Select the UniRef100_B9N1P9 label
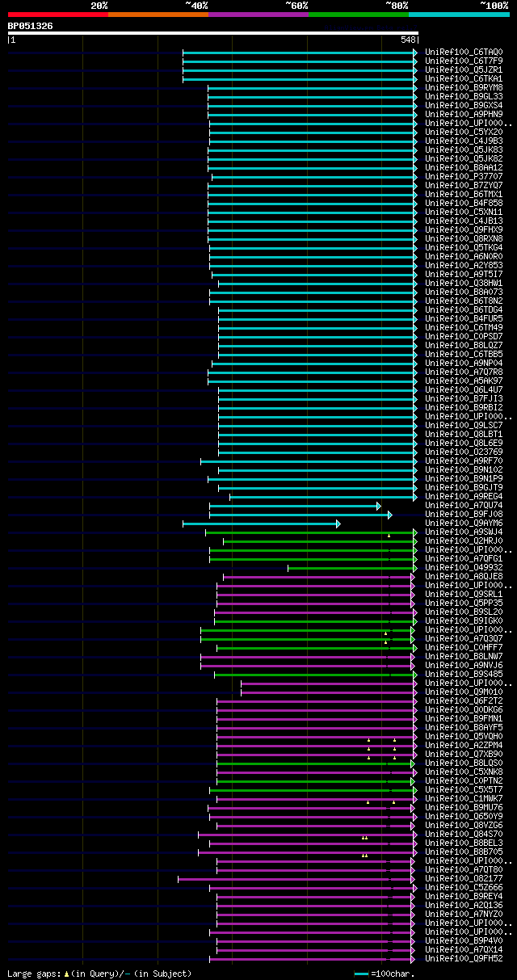 pos(464,478)
